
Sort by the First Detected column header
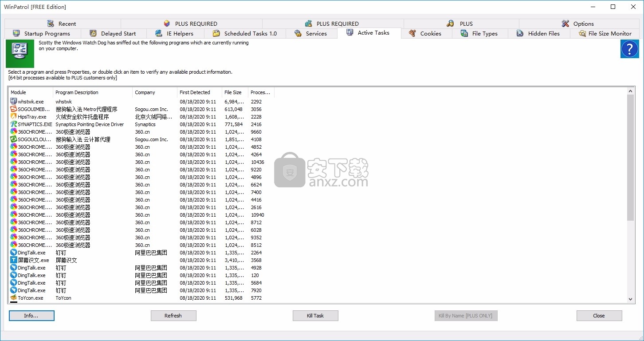(200, 92)
